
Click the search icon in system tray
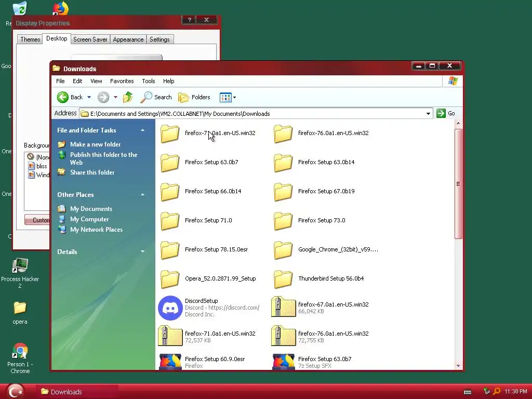[x=497, y=392]
